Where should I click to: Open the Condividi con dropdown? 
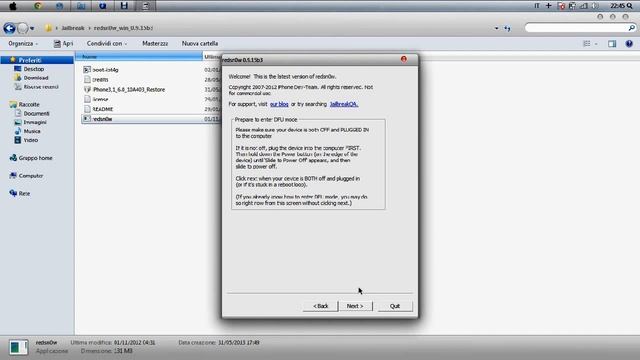pyautogui.click(x=107, y=43)
